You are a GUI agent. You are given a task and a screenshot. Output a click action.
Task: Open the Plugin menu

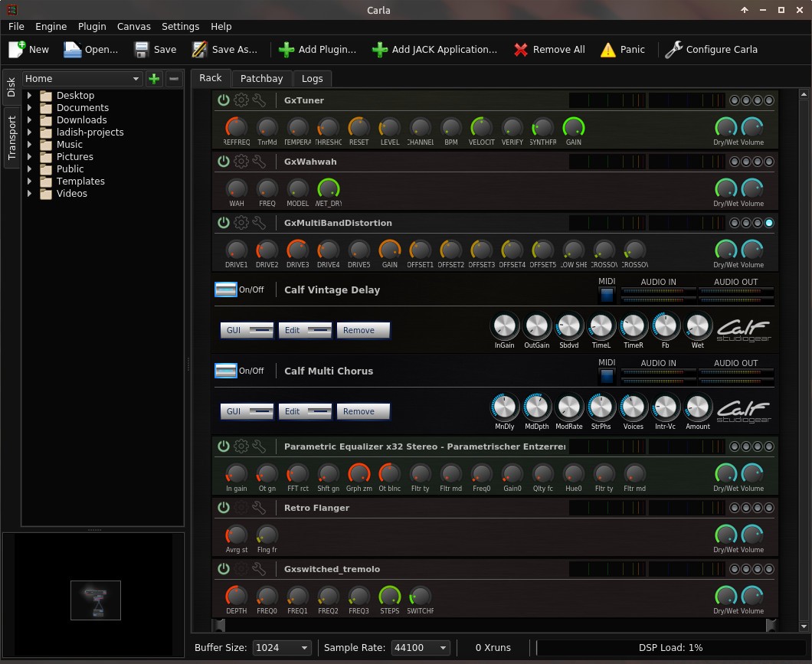tap(92, 26)
